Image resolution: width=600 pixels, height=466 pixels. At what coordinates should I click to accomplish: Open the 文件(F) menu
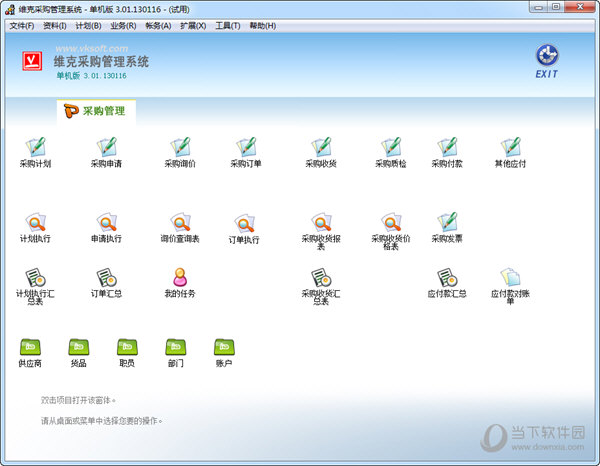tap(21, 26)
